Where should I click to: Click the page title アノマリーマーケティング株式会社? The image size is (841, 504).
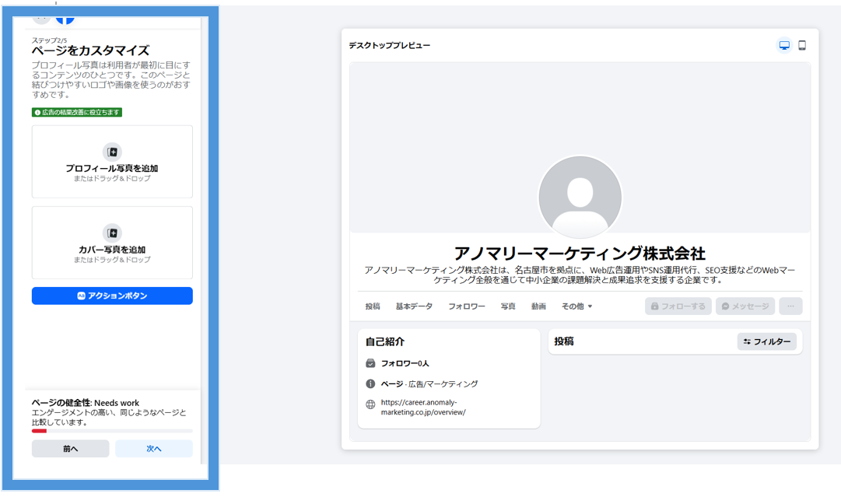point(580,254)
